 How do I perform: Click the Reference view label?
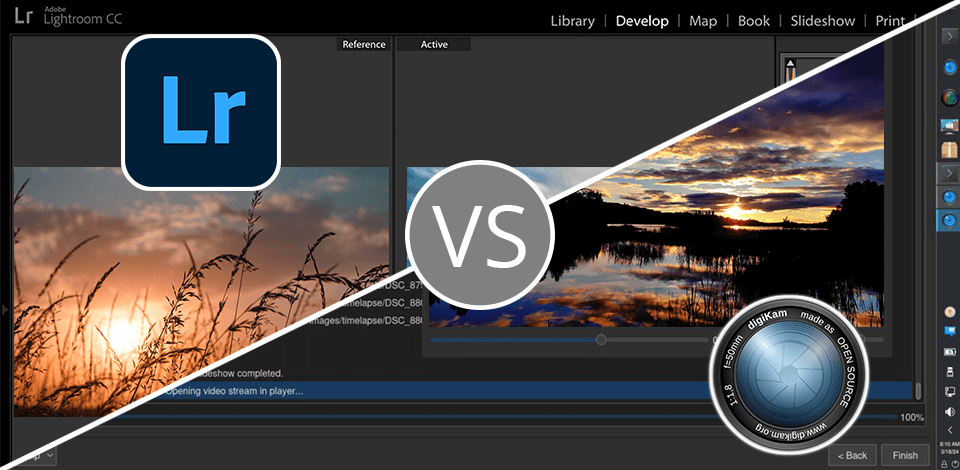tap(364, 44)
